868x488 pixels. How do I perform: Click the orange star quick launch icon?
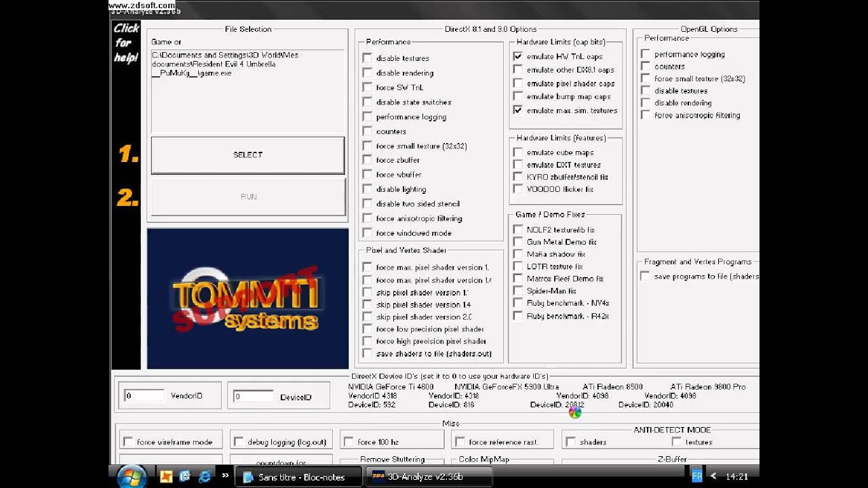(x=166, y=476)
